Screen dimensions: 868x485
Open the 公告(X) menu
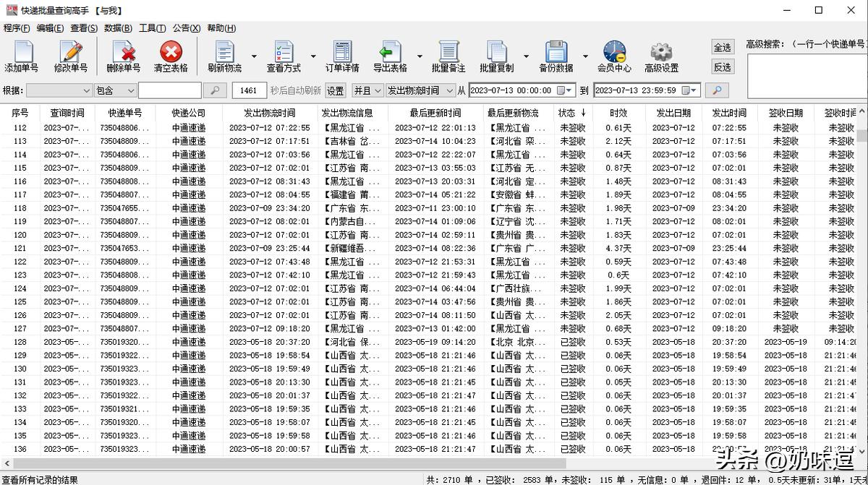click(186, 28)
